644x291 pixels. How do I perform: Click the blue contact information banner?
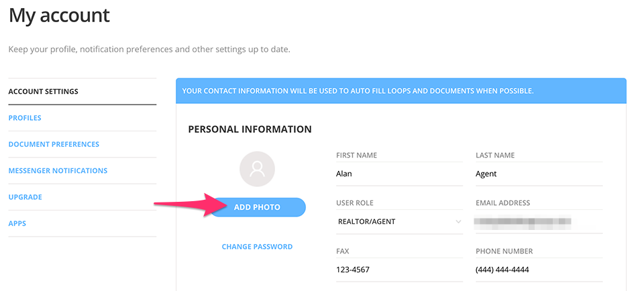point(400,91)
